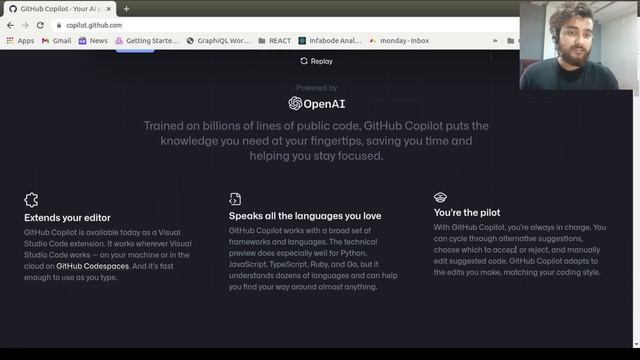The width and height of the screenshot is (640, 360).
Task: Click the browser forward arrow
Action: (25, 25)
